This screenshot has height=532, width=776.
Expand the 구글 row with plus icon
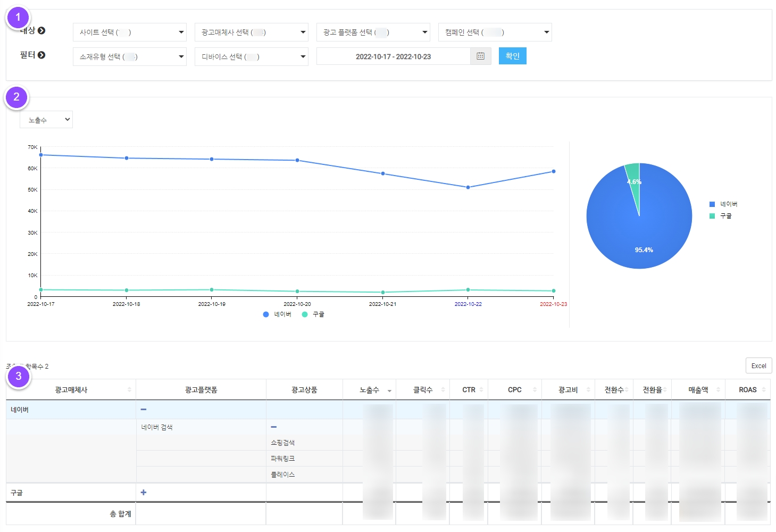144,493
